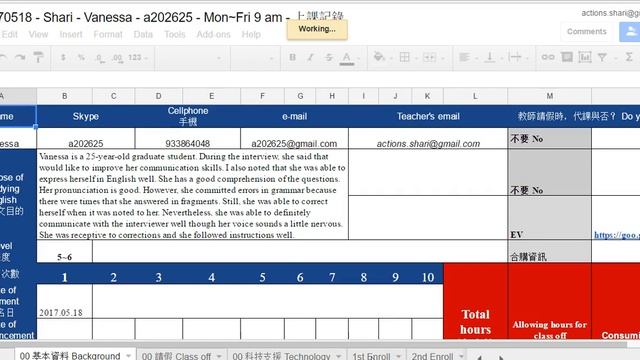This screenshot has height=360, width=640.
Task: Select the Allowing hours for class off cell
Action: coord(549,301)
